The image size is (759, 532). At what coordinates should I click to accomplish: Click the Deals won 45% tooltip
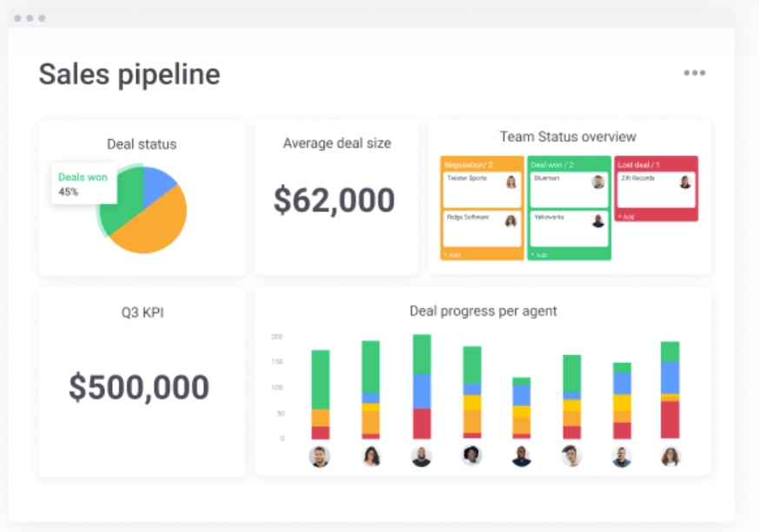point(84,184)
